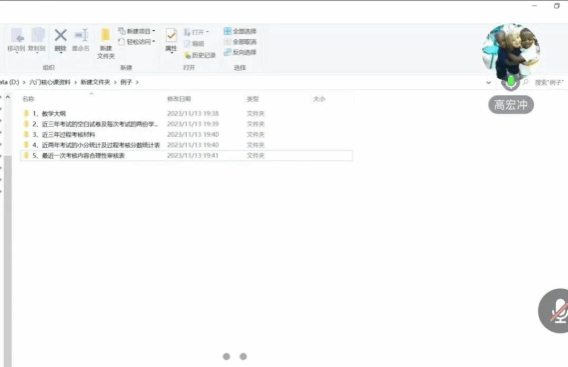This screenshot has height=367, width=568.
Task: Create a new folder via 新建文件夹 icon
Action: pyautogui.click(x=105, y=36)
